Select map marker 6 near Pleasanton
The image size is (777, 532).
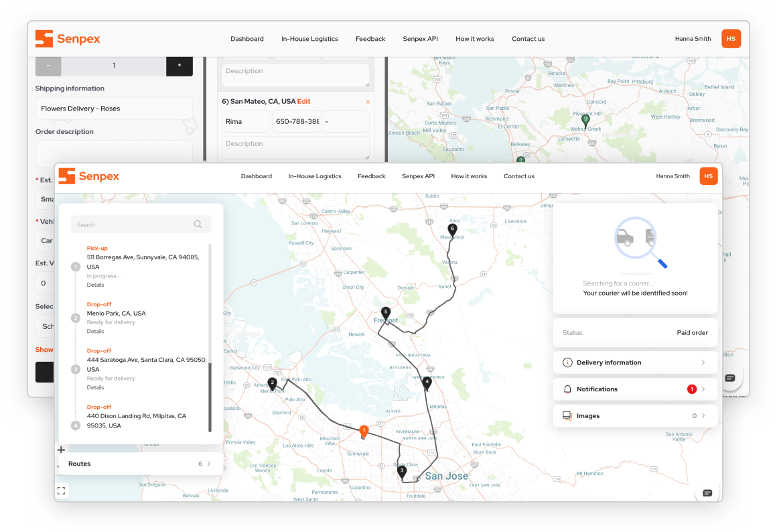point(453,230)
